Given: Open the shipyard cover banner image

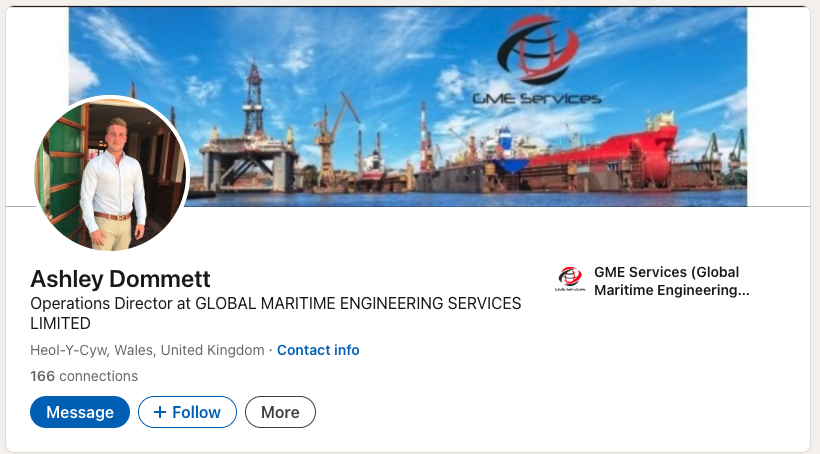Looking at the screenshot, I should click(x=408, y=107).
